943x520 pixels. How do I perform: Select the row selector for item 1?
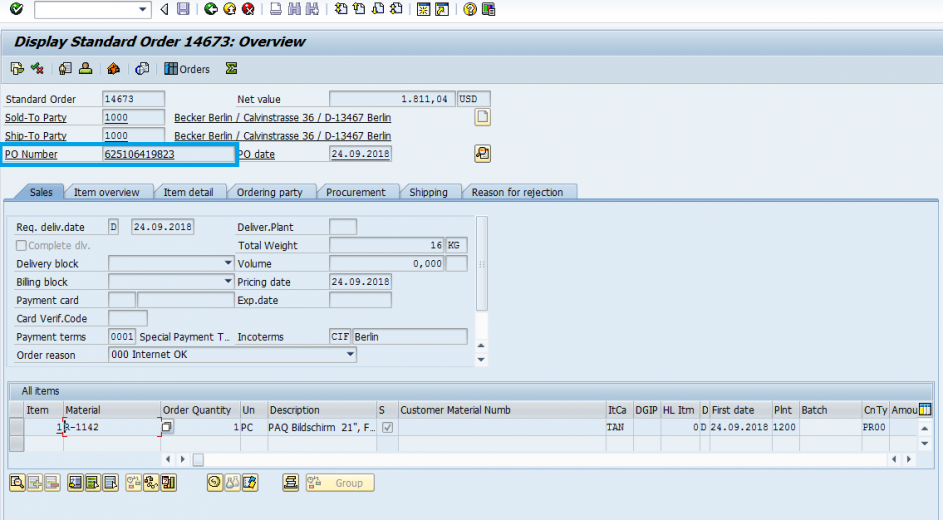(16, 427)
